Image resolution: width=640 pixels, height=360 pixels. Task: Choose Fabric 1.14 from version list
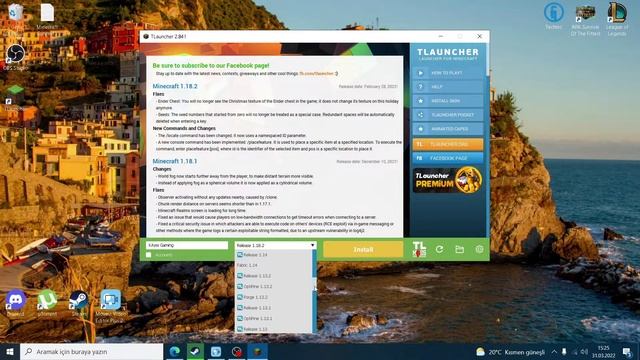pyautogui.click(x=273, y=265)
